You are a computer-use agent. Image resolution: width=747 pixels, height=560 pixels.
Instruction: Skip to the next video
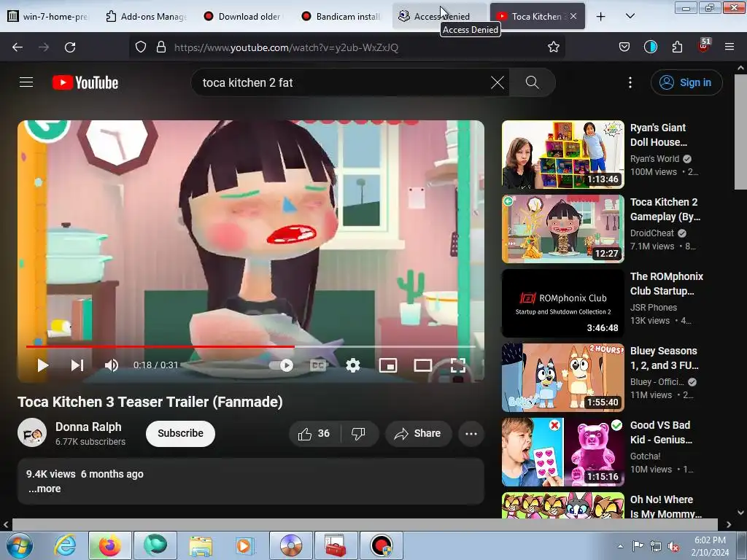tap(77, 365)
